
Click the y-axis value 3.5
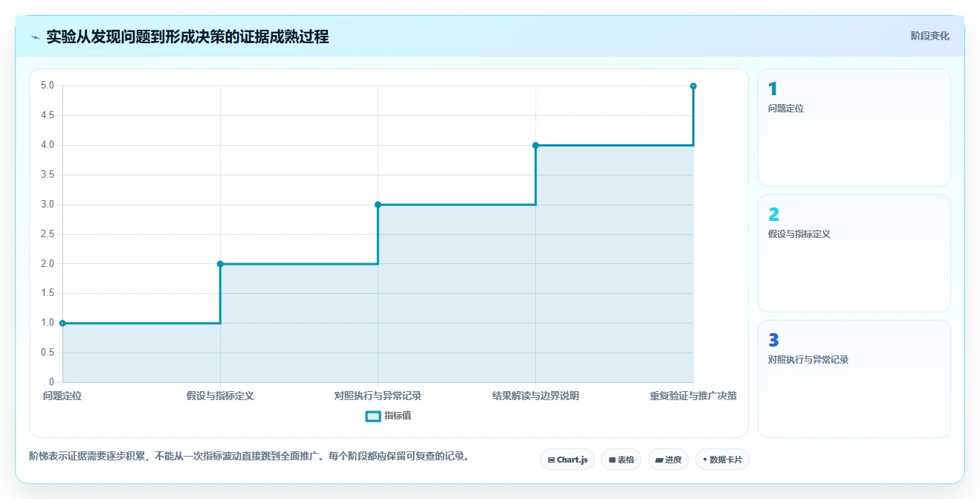tap(48, 175)
